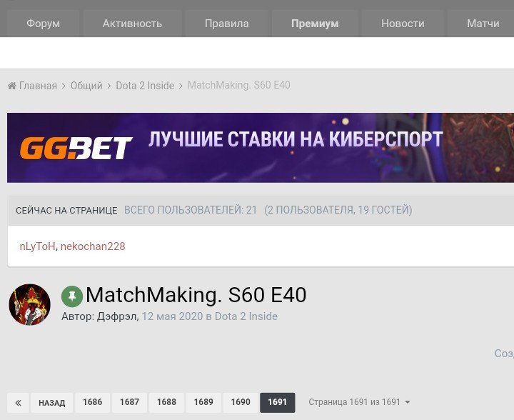Click the НАЗАД pagination button
Screen dimensions: 514x420
point(52,403)
